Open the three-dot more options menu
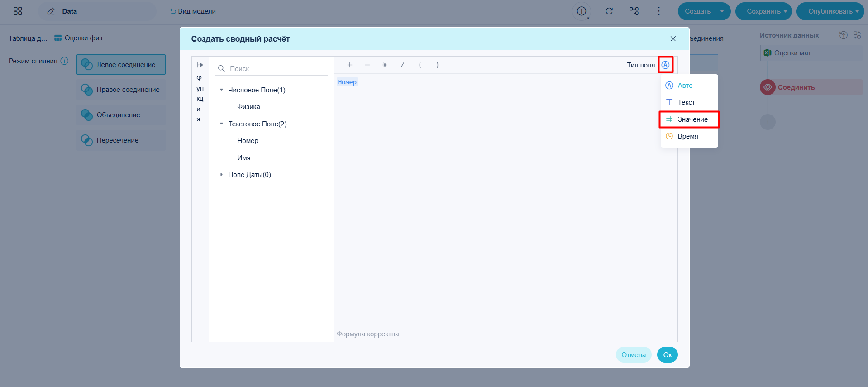Screen dimensions: 868x387 pyautogui.click(x=659, y=11)
